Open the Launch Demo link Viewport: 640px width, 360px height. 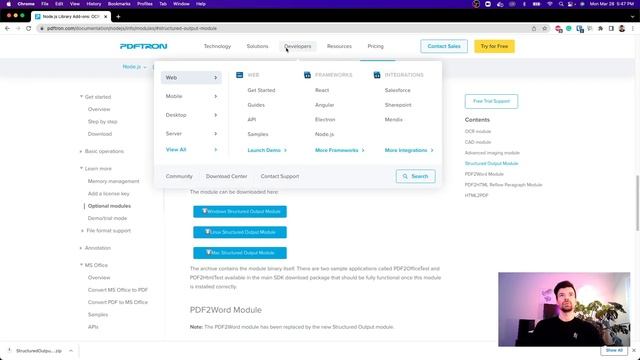267,150
